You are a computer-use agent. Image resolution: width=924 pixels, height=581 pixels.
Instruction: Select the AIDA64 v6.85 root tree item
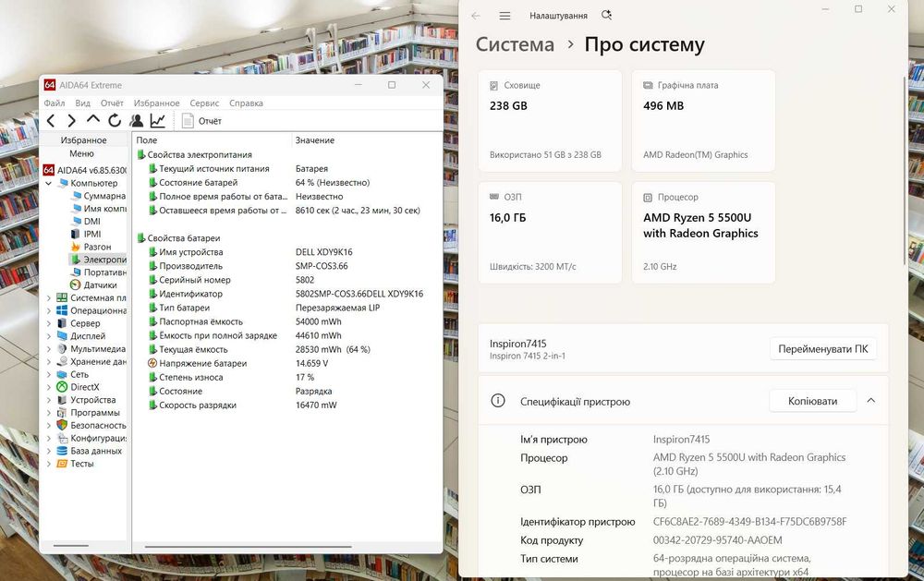coord(85,170)
